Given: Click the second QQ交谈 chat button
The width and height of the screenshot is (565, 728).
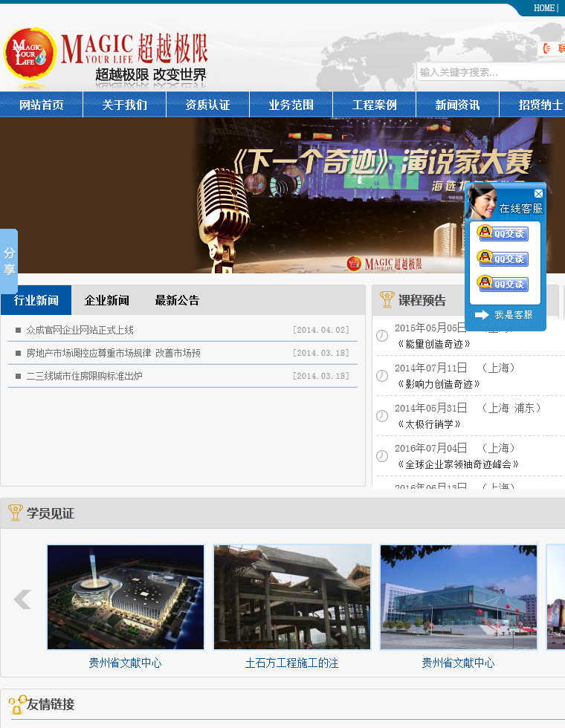Looking at the screenshot, I should (x=503, y=259).
